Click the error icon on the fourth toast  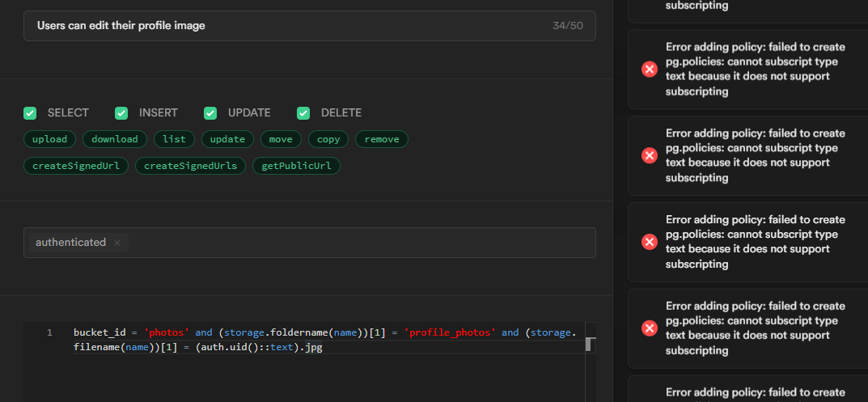(650, 328)
